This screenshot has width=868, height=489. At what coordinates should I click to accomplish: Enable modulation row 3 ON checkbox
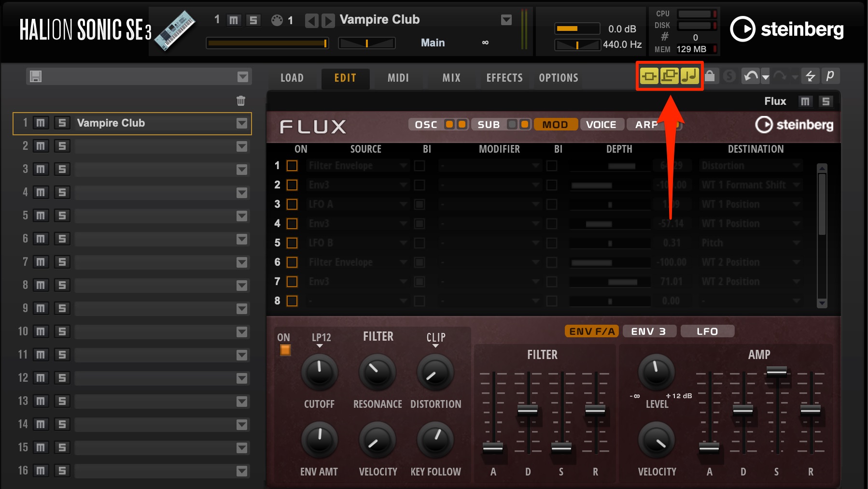pos(292,204)
